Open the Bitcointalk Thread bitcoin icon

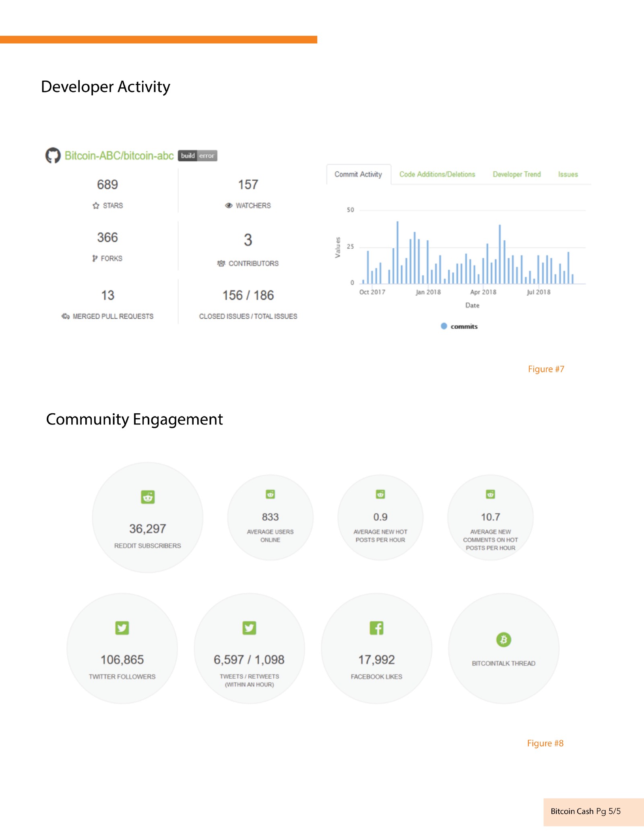click(x=504, y=639)
